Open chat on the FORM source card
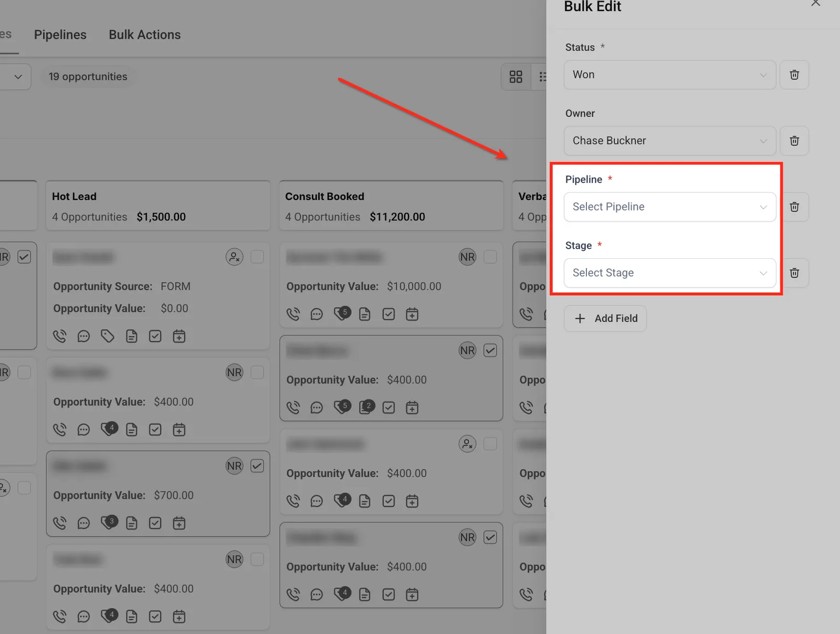 pyautogui.click(x=83, y=336)
